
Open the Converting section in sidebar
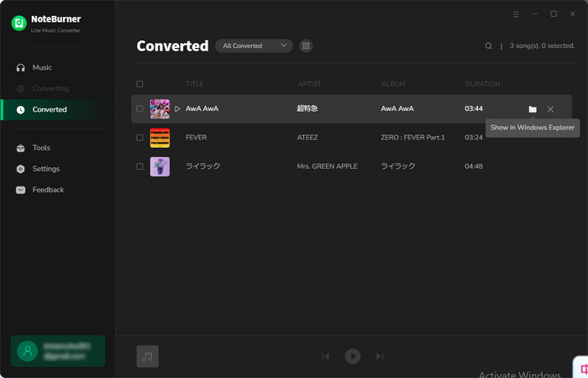tap(52, 88)
